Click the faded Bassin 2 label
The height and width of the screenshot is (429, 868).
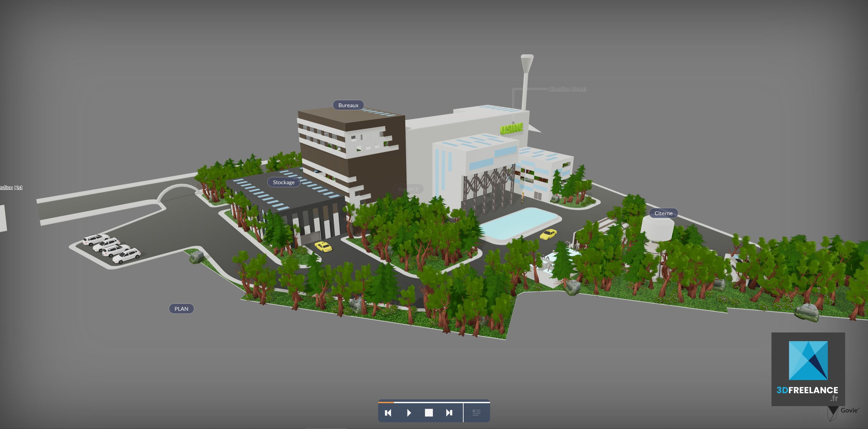408,189
